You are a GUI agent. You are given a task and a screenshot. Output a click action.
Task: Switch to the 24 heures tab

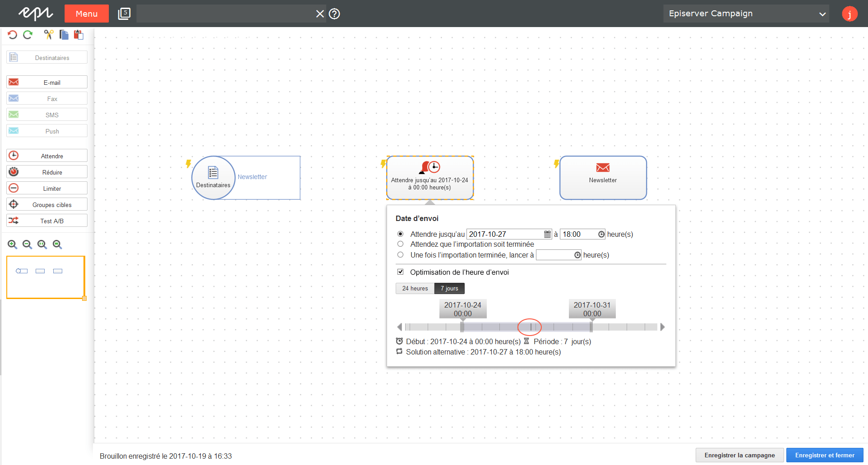(x=415, y=288)
